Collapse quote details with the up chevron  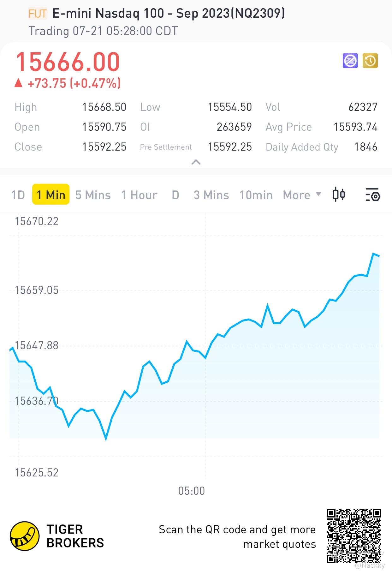point(196,162)
